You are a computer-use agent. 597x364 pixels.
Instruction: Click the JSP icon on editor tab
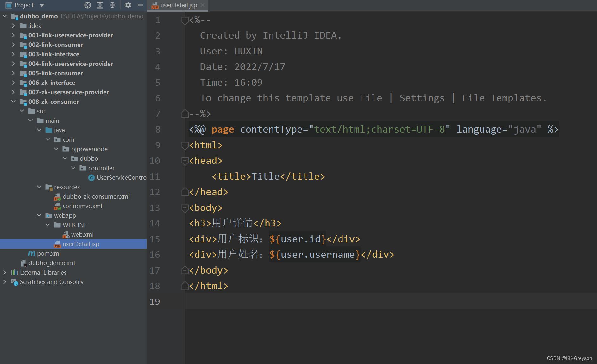coord(155,5)
